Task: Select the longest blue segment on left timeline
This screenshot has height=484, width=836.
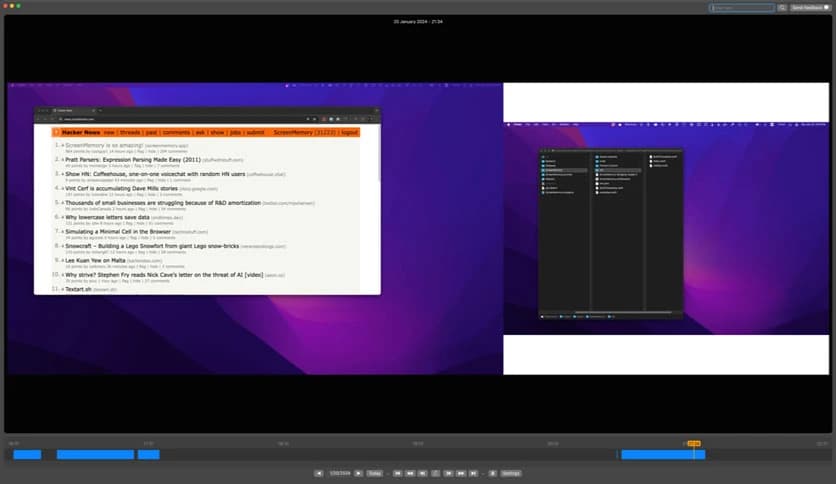Action: tap(95, 455)
